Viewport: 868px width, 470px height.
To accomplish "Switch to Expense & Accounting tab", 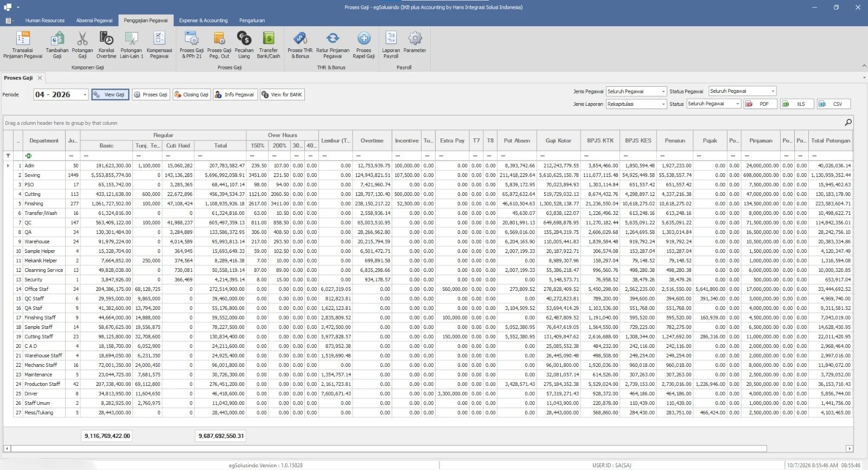I will pos(203,21).
